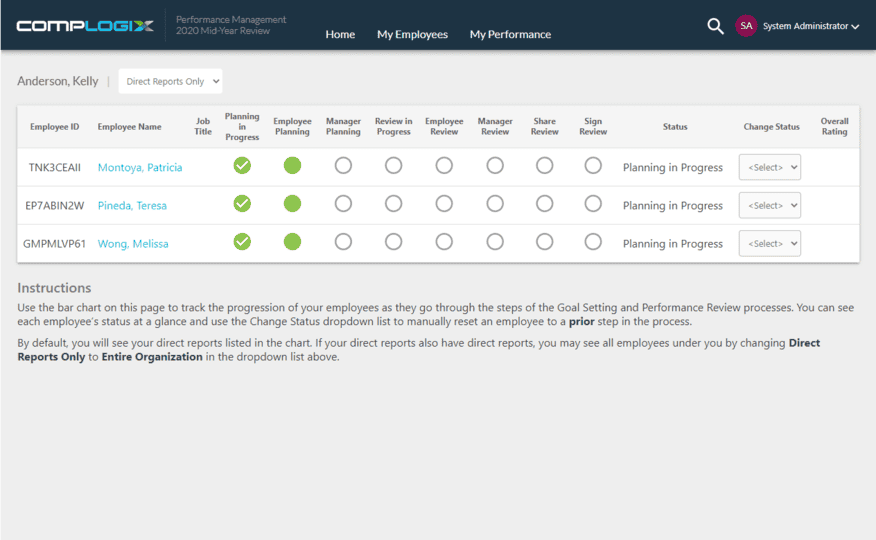Open Montoya, Patricia's employee link
Screen dimensions: 876x540
tap(140, 168)
